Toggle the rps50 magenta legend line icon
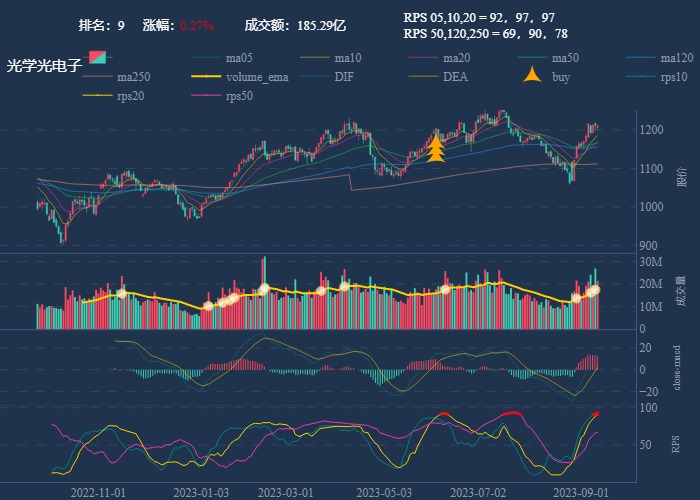 tap(205, 96)
